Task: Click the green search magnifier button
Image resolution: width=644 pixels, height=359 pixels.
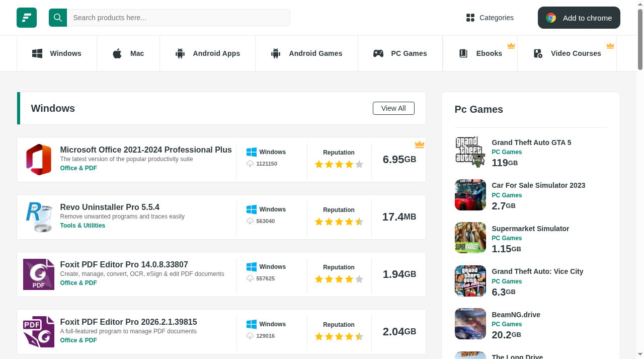Action: click(58, 18)
